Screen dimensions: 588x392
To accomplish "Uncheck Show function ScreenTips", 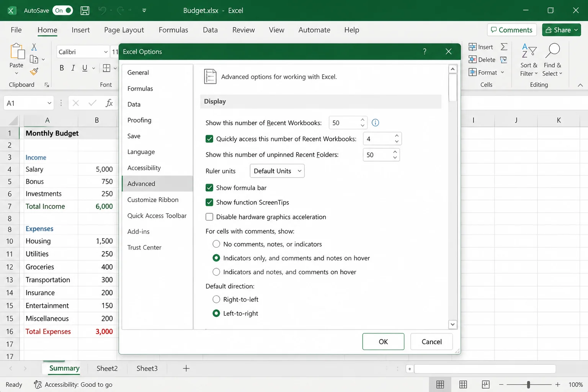I will pos(209,202).
